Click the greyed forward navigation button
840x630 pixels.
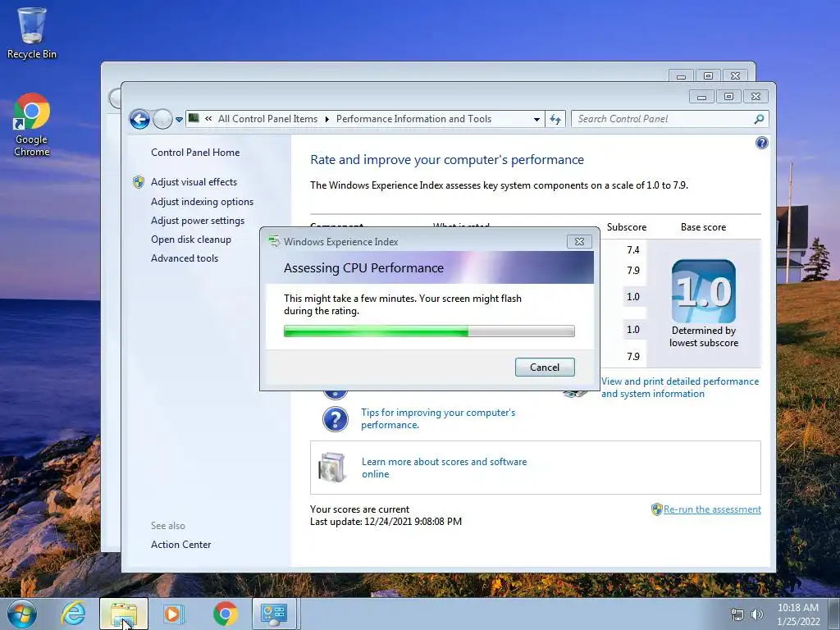162,119
